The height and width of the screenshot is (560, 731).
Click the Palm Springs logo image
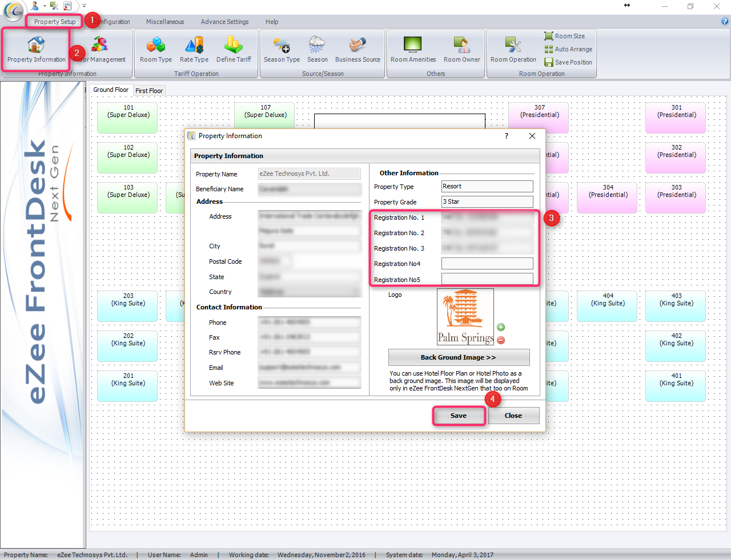tap(465, 317)
